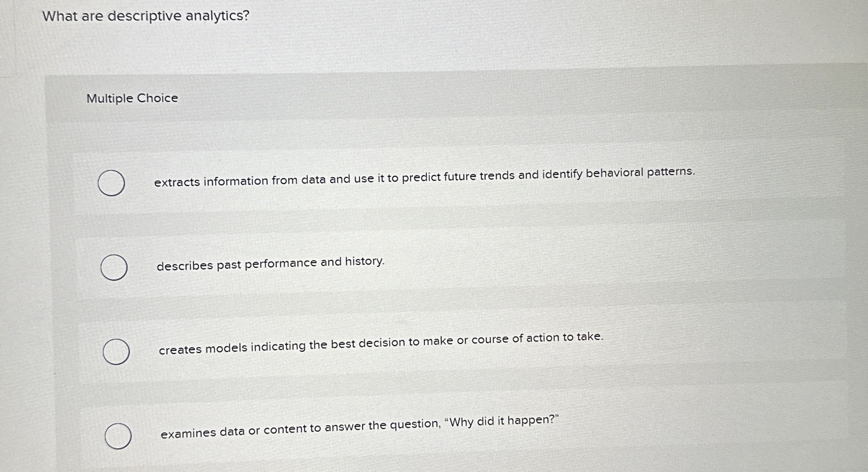Select the answer about creating decision models

click(x=116, y=352)
